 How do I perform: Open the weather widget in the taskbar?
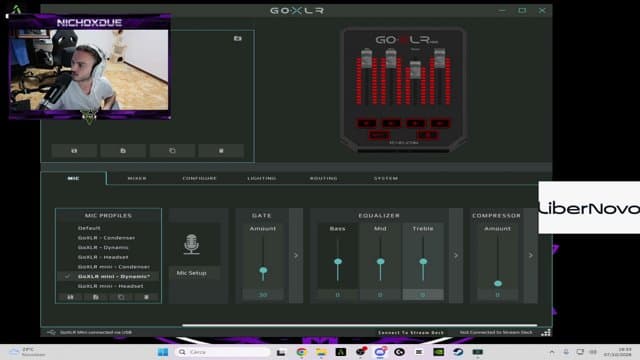click(x=27, y=352)
